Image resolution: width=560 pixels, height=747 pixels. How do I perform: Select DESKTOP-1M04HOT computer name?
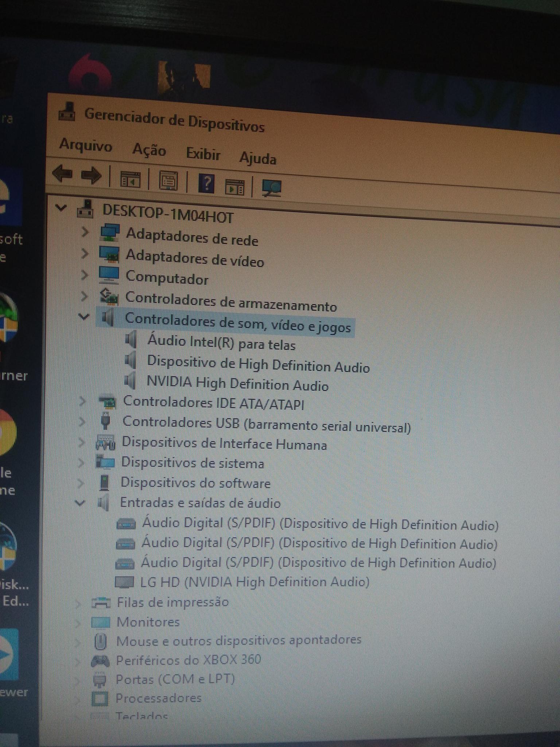[x=168, y=213]
